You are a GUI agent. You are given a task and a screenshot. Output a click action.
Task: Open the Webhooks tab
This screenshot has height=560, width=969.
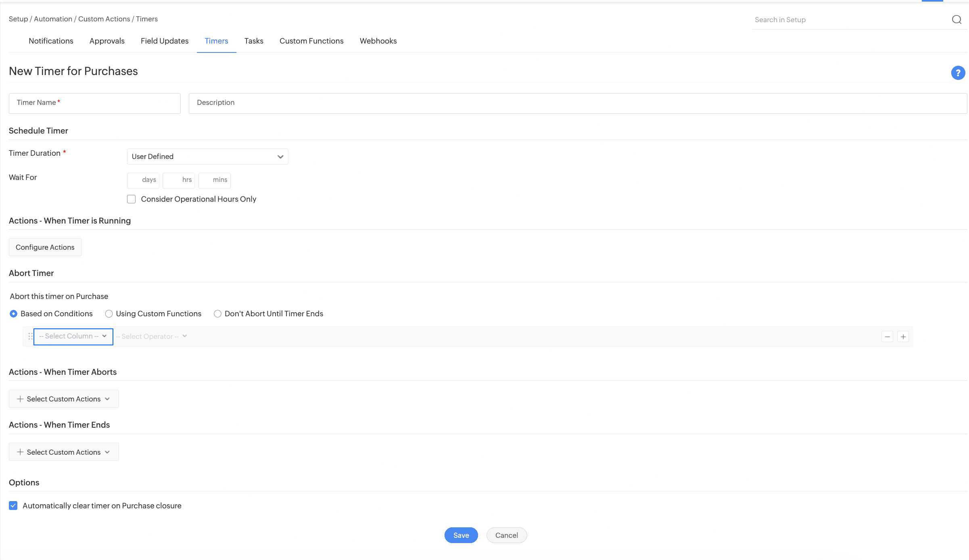point(378,41)
